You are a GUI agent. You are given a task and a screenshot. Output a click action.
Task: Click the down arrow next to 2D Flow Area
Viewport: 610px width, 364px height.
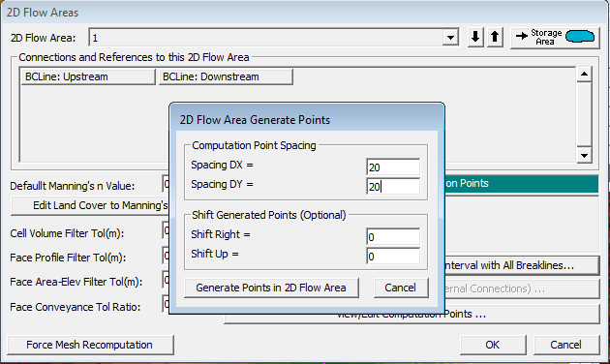475,38
